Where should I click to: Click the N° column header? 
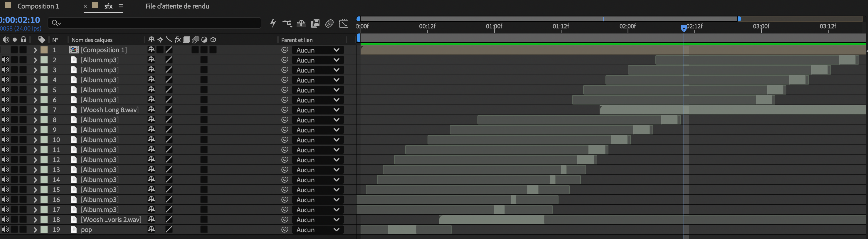click(55, 40)
